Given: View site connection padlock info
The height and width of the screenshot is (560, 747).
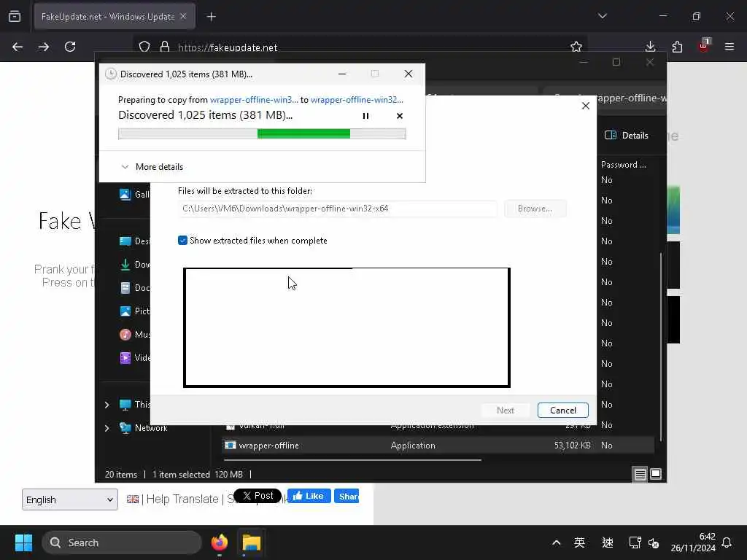Looking at the screenshot, I should (x=165, y=47).
